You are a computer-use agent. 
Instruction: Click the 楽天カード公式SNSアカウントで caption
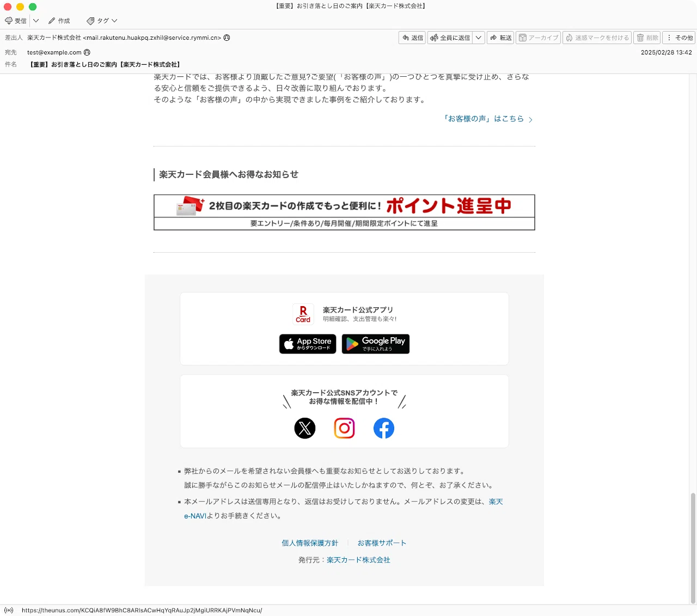[x=344, y=393]
